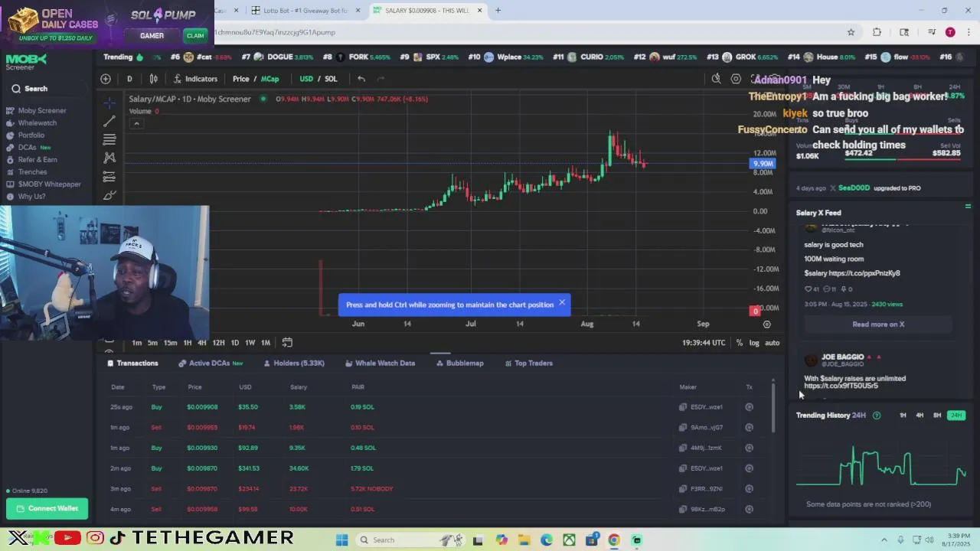This screenshot has height=551, width=980.
Task: Open the Holders (5.33K) tab
Action: [x=294, y=364]
